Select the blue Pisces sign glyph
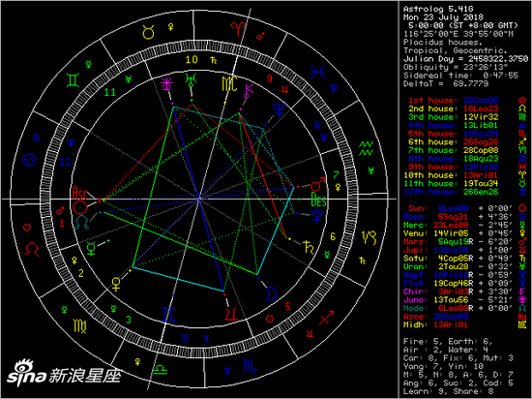The width and height of the screenshot is (532, 399). coord(318,72)
